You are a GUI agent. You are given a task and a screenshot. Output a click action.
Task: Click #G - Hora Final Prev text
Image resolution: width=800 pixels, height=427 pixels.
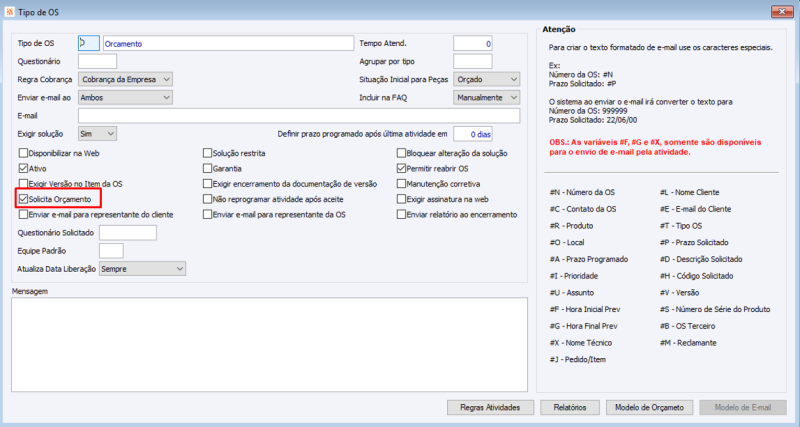coord(583,326)
